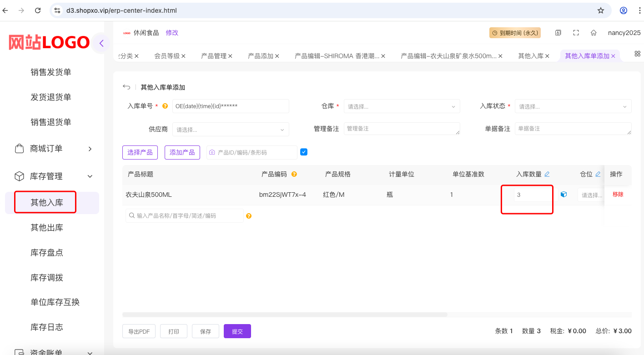Open the 入库状态 dropdown

pyautogui.click(x=573, y=106)
